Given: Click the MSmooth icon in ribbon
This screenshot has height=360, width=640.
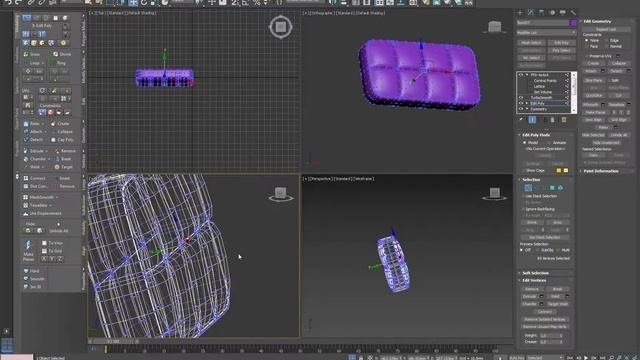Looking at the screenshot, I should (x=26, y=197).
